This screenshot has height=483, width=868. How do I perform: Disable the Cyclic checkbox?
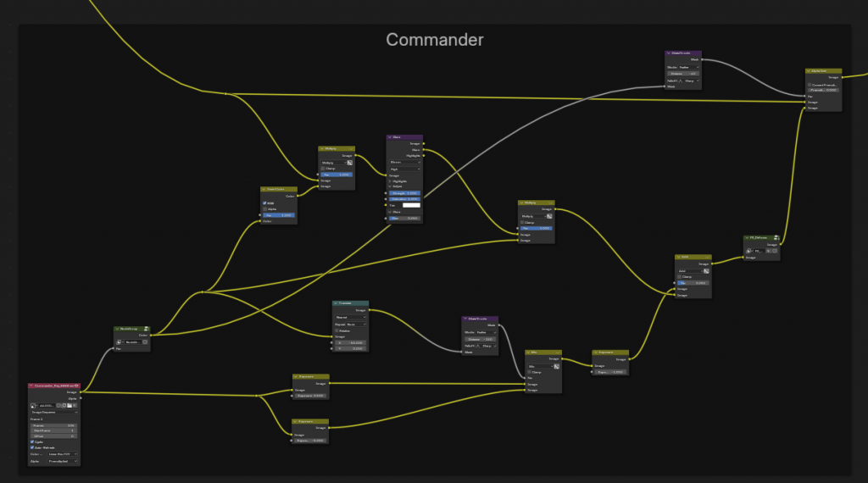(32, 441)
